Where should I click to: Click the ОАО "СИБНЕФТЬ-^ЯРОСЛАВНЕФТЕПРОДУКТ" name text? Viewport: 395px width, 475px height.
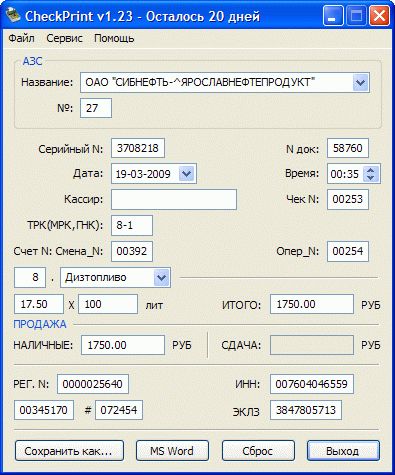tap(200, 82)
